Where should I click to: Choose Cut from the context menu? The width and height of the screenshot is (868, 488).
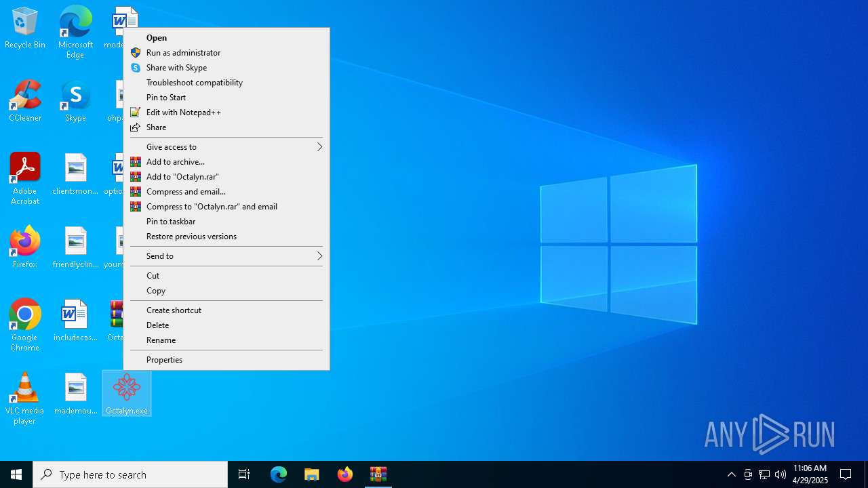(x=226, y=276)
